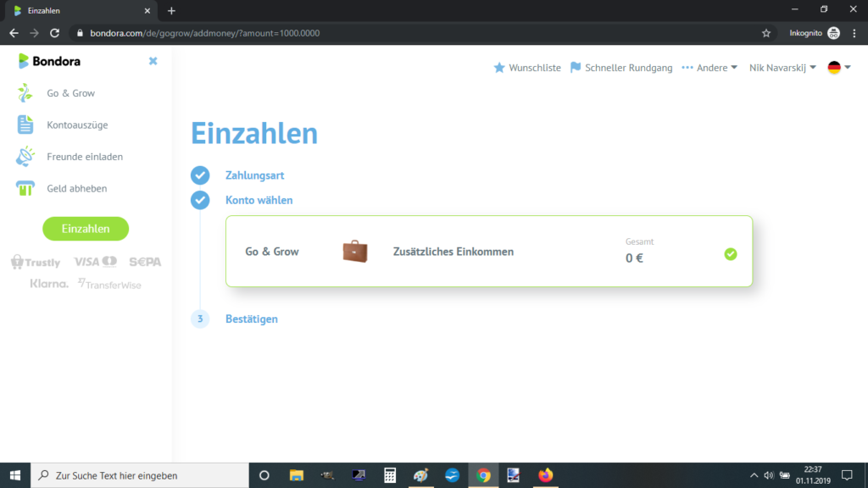
Task: Open the Chrome three-dot menu
Action: click(854, 33)
